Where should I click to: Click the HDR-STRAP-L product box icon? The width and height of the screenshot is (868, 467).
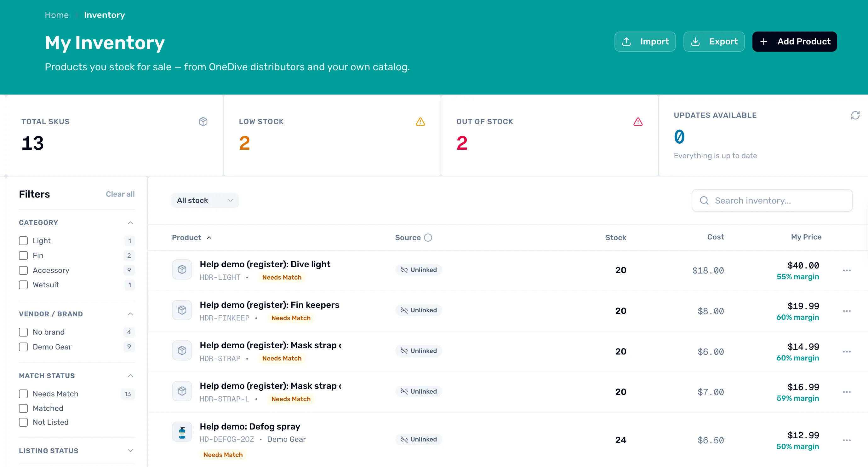coord(182,391)
